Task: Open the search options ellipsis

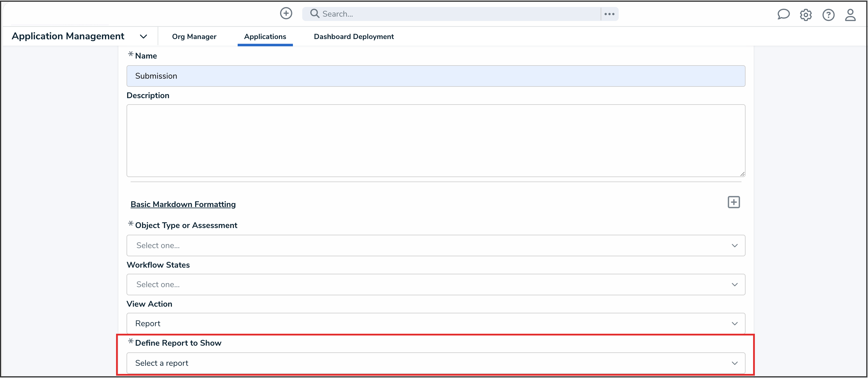Action: coord(609,14)
